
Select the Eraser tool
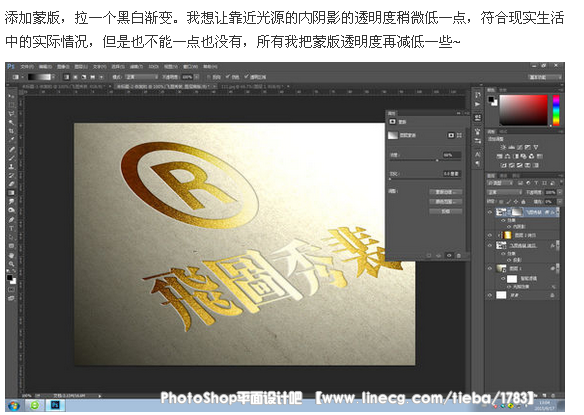[x=11, y=184]
